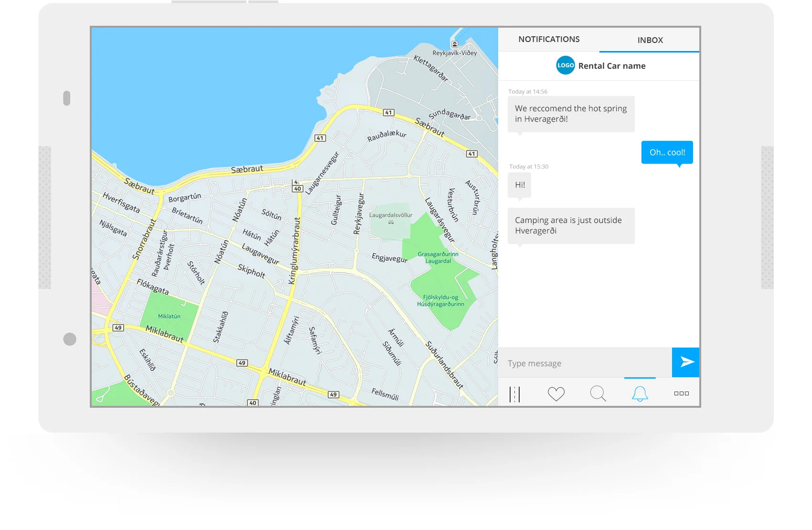This screenshot has height=530, width=812.
Task: Click the 'Today at 14:56' timestamp
Action: [x=528, y=92]
